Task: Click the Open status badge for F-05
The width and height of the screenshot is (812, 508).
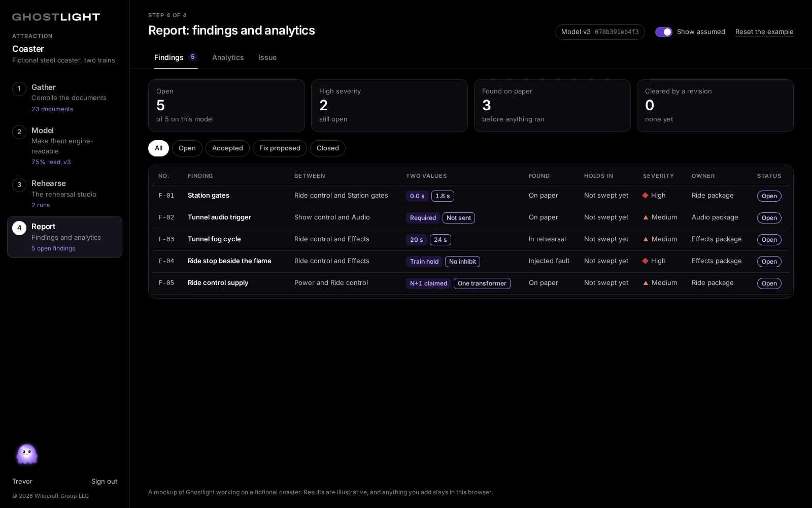Action: pyautogui.click(x=769, y=283)
